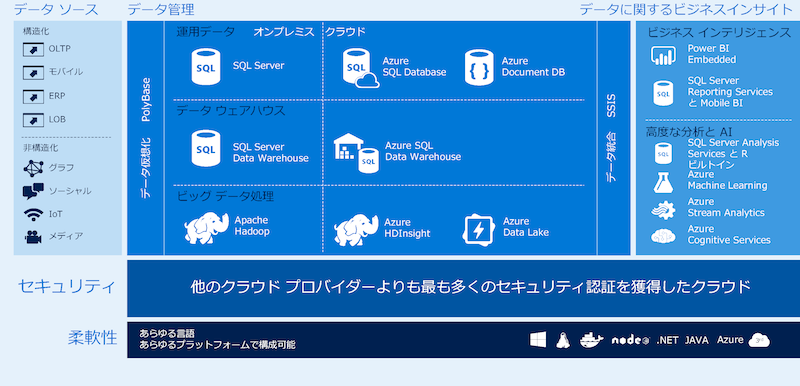The width and height of the screenshot is (800, 386).
Task: Click the ERP source icon
Action: (x=33, y=96)
